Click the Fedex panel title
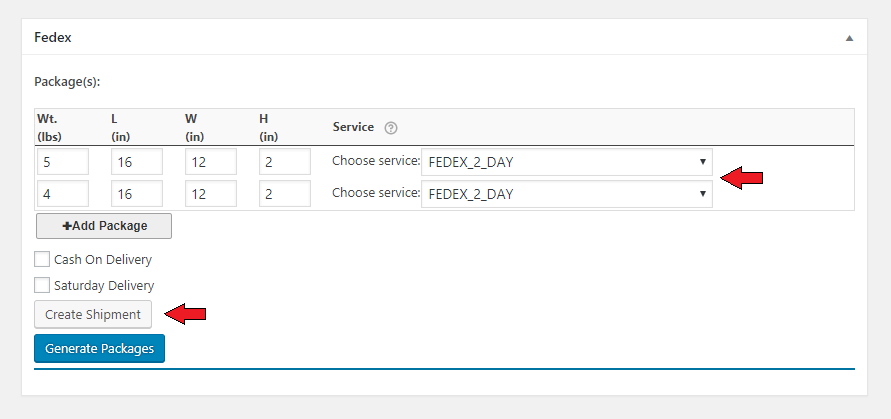 (x=53, y=38)
